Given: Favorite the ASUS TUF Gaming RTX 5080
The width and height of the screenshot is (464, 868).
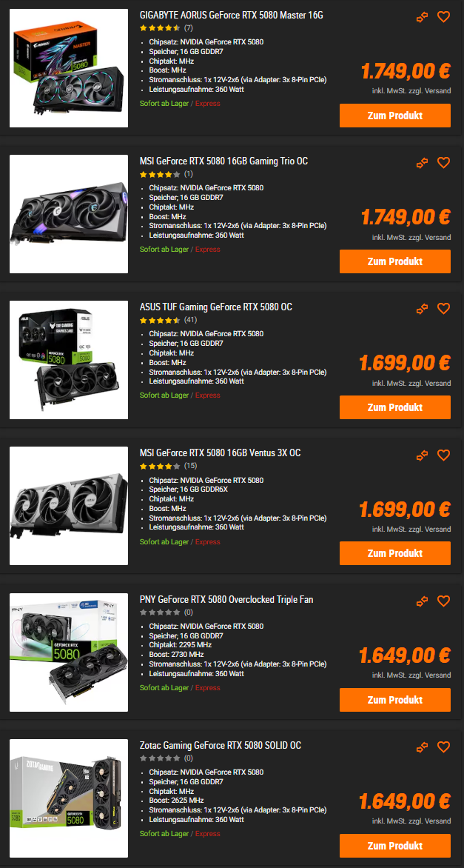Looking at the screenshot, I should pos(443,309).
